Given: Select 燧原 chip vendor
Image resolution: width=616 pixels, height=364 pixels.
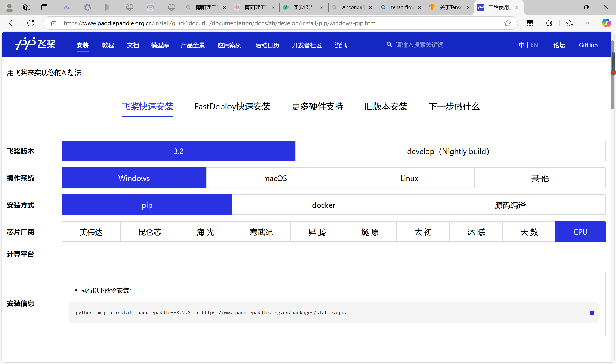Looking at the screenshot, I should (370, 232).
